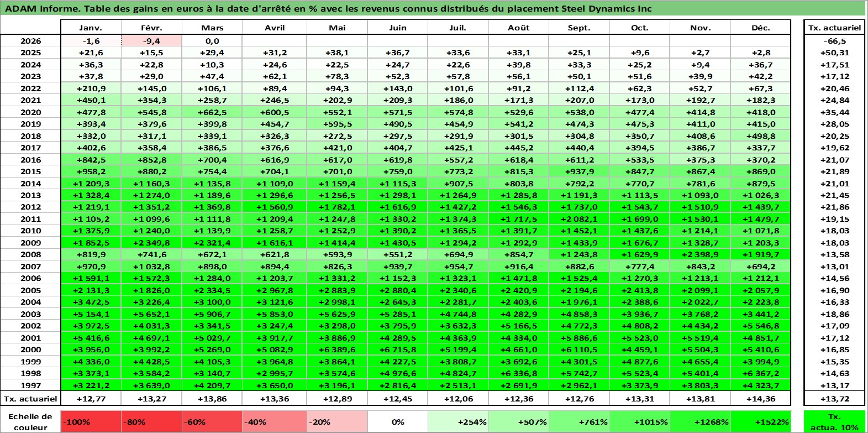This screenshot has height=433, width=868.
Task: Click the 1997 row year label
Action: [x=31, y=385]
